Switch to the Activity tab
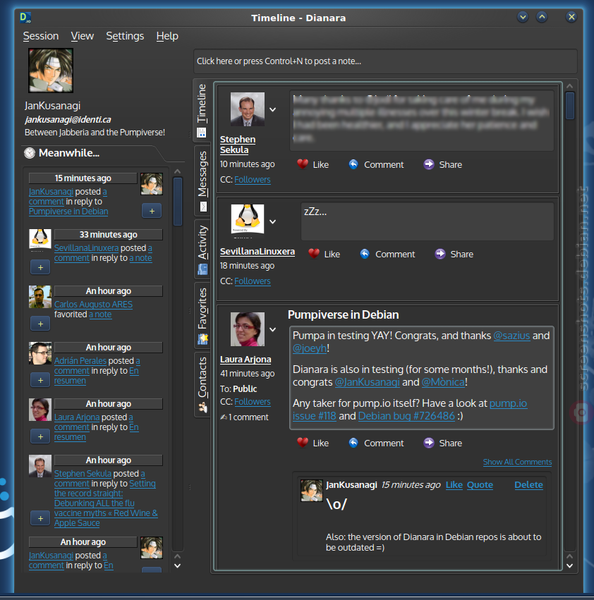594x600 pixels. [x=202, y=249]
